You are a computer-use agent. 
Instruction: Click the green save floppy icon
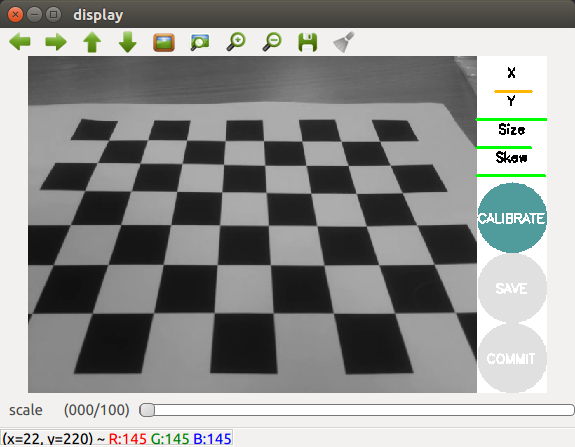(308, 42)
